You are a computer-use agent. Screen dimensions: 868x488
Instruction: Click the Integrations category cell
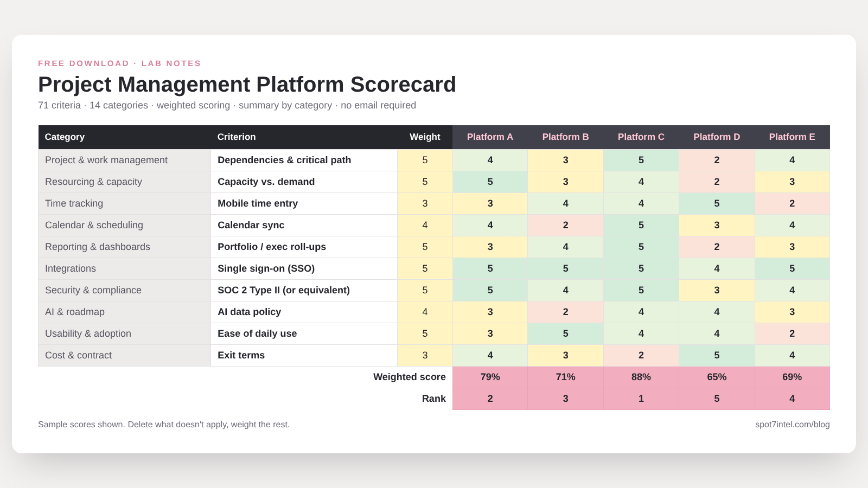point(125,268)
